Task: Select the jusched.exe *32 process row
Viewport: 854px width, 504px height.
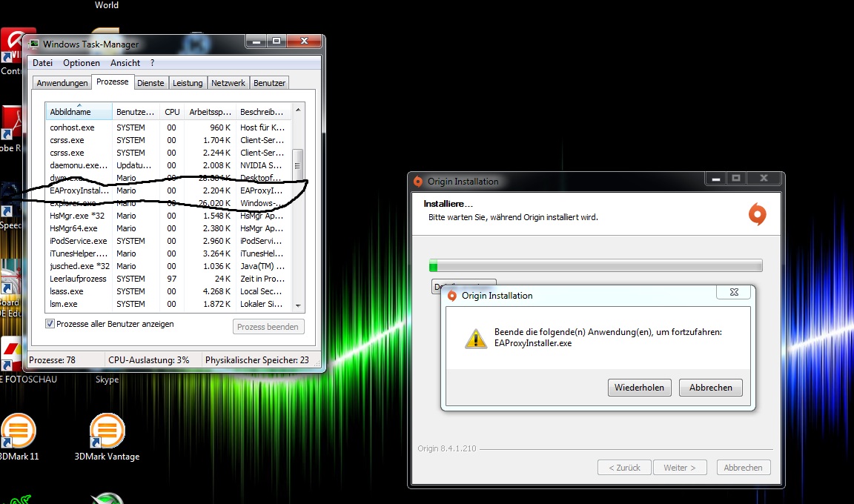Action: click(x=169, y=266)
